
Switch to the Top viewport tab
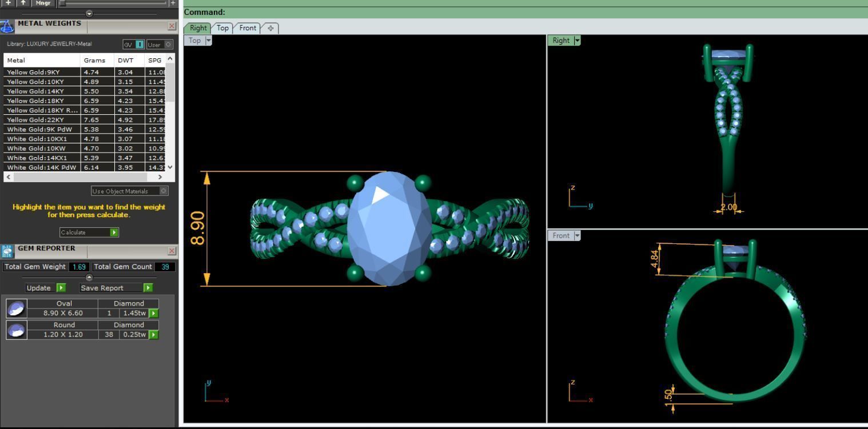coord(222,28)
